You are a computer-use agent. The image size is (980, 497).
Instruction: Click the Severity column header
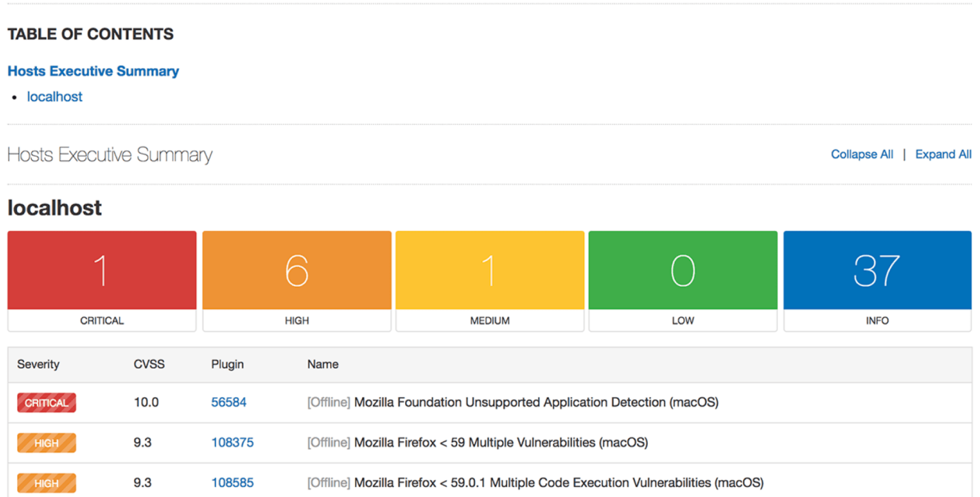38,364
